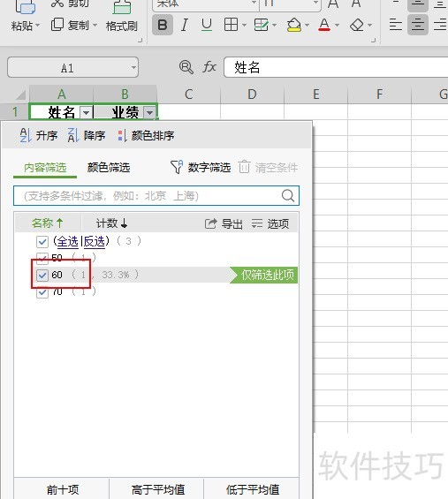
Task: Click the 反选 invert selection link
Action: 95,241
